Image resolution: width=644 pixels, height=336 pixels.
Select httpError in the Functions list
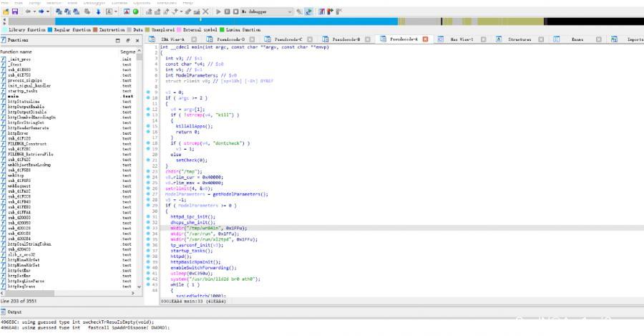[18, 133]
